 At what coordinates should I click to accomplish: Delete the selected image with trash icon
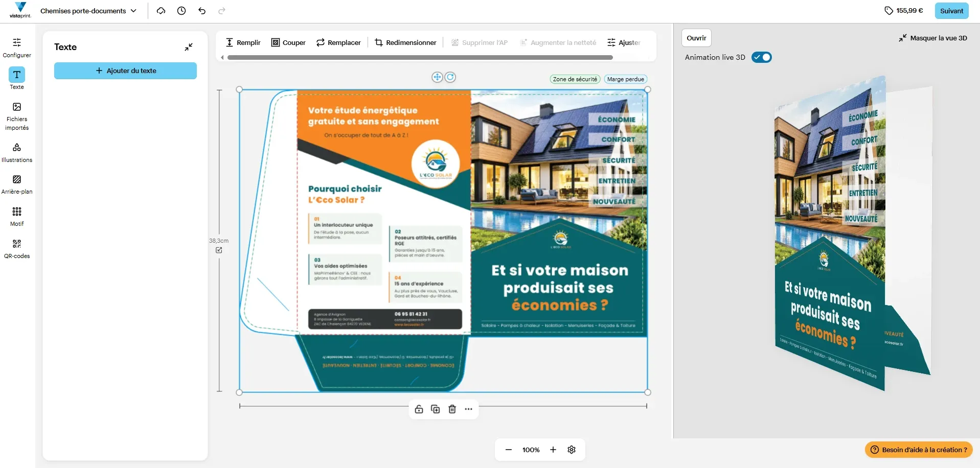[x=452, y=409]
